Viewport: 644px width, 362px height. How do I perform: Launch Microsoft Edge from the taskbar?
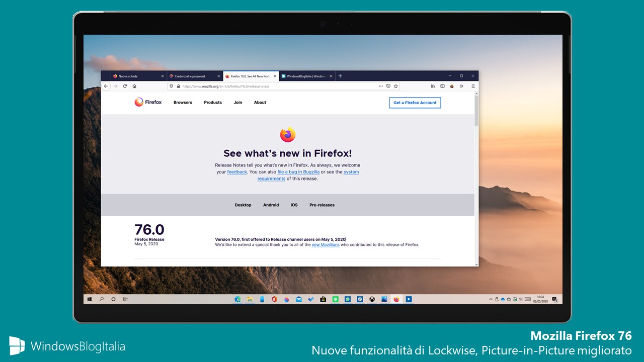click(237, 299)
